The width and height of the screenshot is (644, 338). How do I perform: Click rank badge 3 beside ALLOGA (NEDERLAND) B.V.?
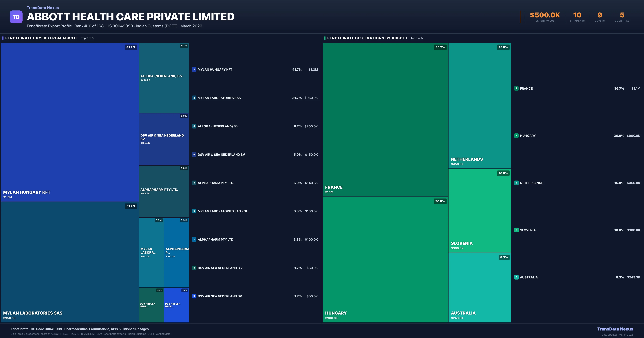point(194,126)
